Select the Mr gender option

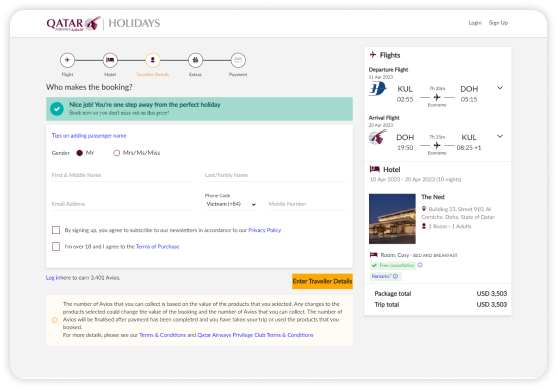click(80, 153)
